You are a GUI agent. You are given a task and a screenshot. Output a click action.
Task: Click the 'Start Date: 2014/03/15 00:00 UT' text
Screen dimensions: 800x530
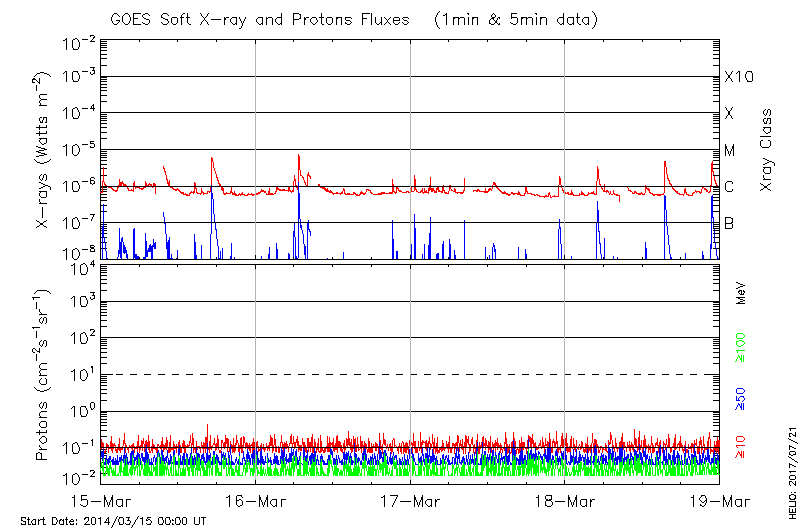(x=113, y=521)
